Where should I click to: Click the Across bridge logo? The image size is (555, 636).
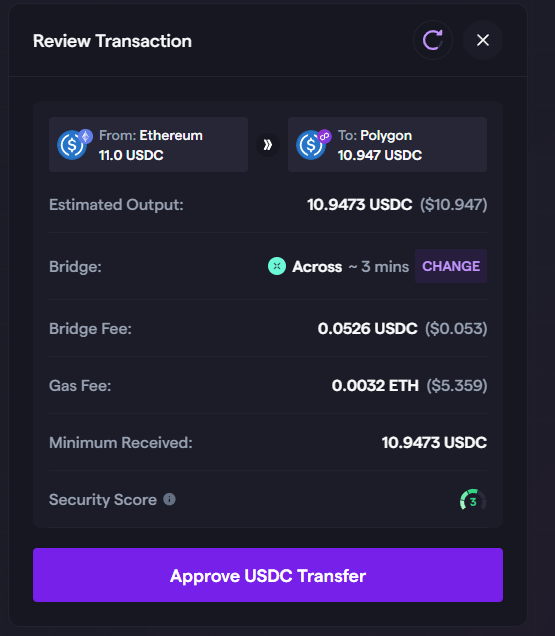[277, 266]
